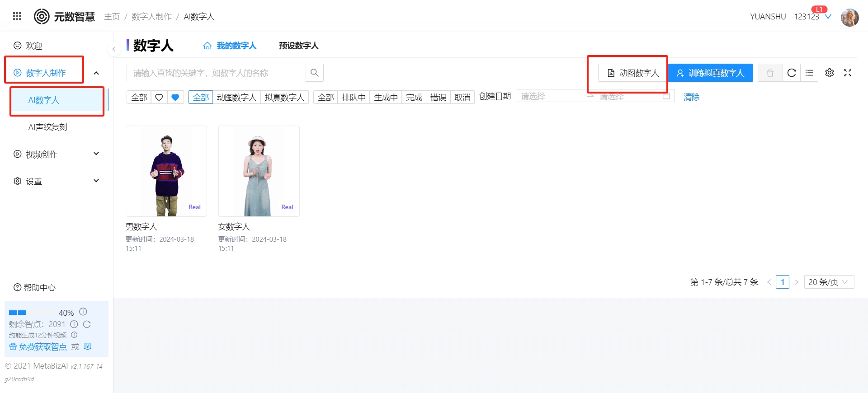Open the table settings gear icon
The image size is (868, 393).
click(830, 73)
